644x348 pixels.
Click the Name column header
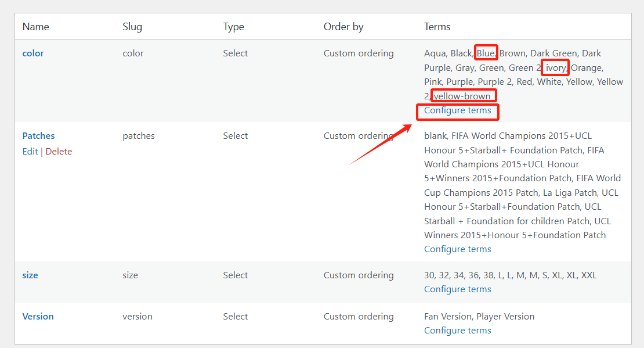pos(35,26)
